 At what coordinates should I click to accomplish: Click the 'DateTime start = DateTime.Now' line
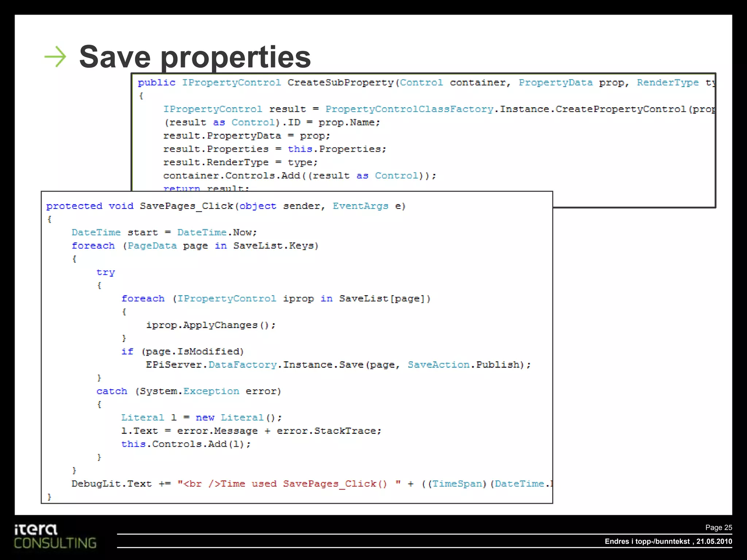(x=164, y=233)
